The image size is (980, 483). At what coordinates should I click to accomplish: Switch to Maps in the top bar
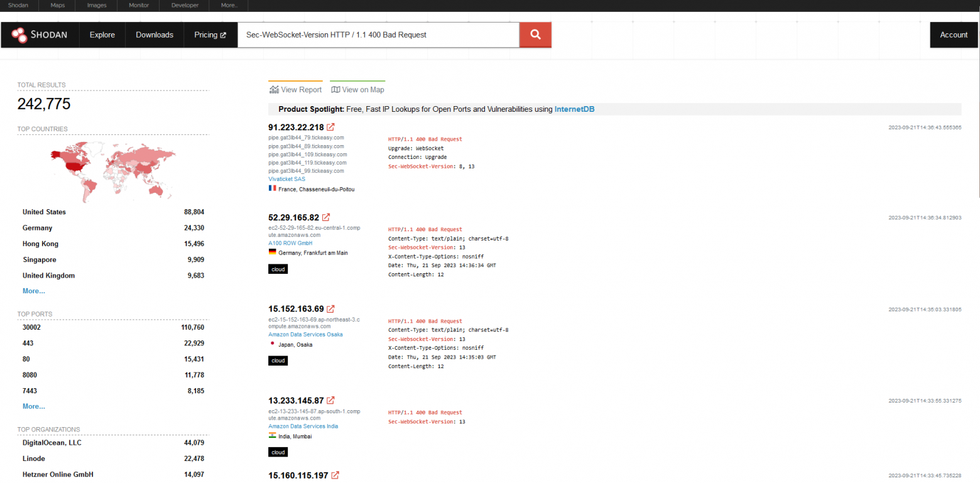click(57, 5)
